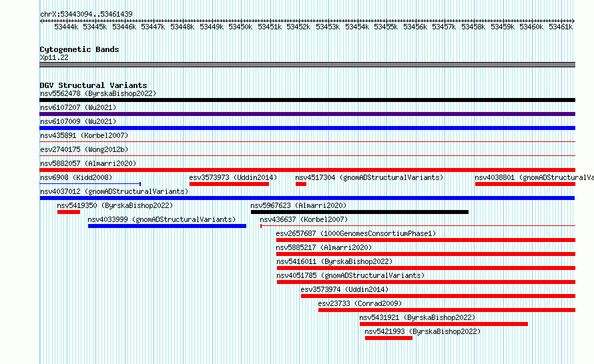The width and height of the screenshot is (594, 364).
Task: Click the esv2657687 1000GenomesConsortiumPhase1 red bar
Action: click(426, 240)
